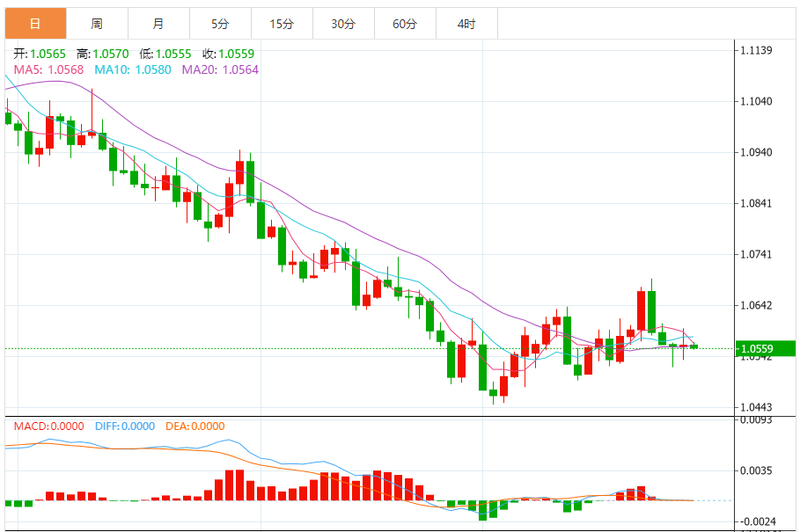Click the 1.1040 price axis label

pyautogui.click(x=756, y=101)
